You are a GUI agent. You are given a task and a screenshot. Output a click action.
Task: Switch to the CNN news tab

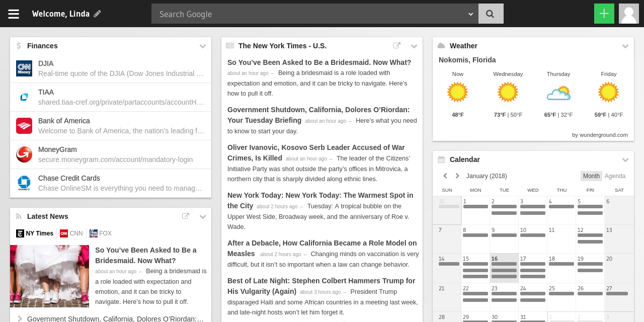(x=71, y=233)
